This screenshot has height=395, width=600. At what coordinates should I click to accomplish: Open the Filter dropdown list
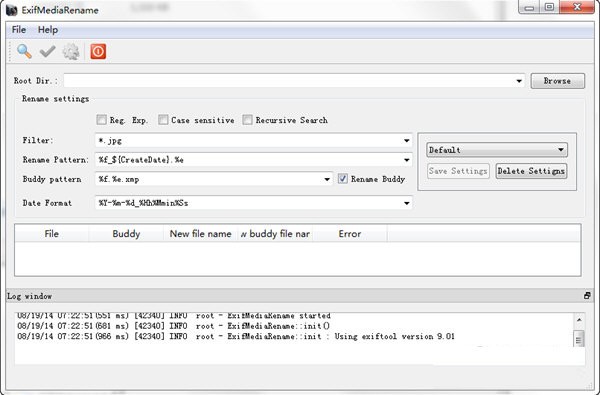point(406,140)
